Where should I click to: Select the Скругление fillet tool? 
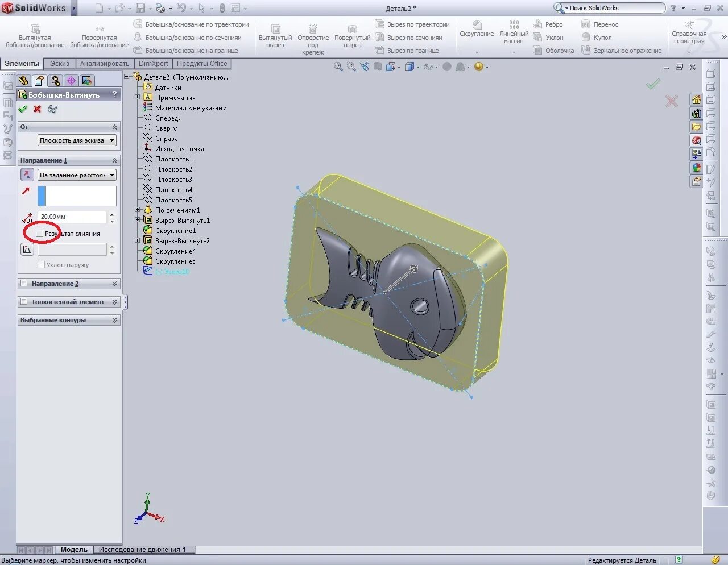[477, 30]
